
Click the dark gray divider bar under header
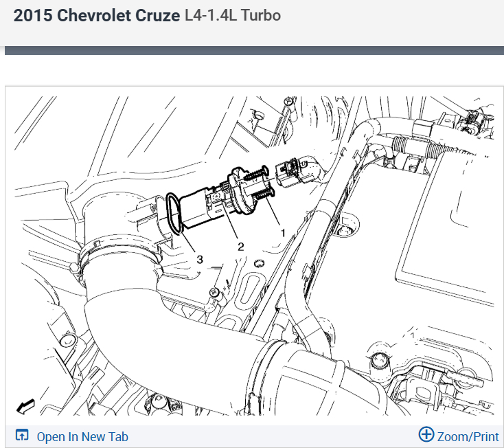[x=254, y=50]
